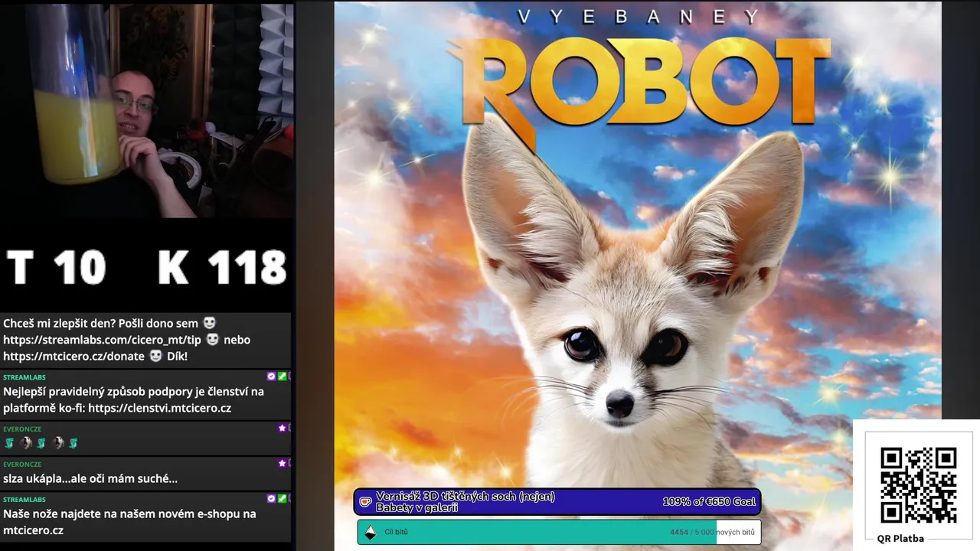Click the 'K 118' counter
Viewport: 980px width, 551px height.
pyautogui.click(x=222, y=268)
